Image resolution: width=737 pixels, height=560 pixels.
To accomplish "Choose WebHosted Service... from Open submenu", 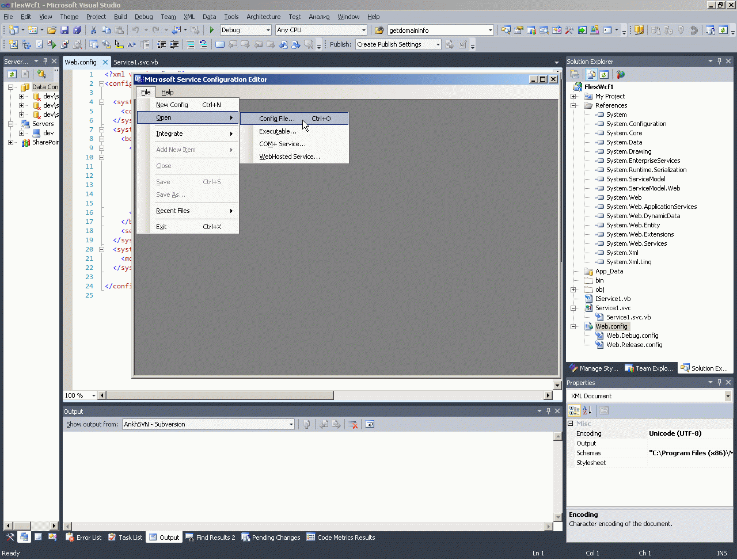I will (x=294, y=157).
